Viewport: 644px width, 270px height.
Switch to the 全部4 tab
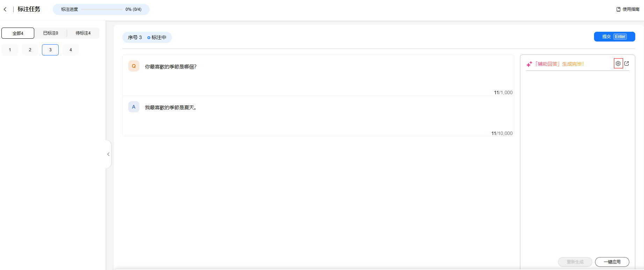[18, 33]
